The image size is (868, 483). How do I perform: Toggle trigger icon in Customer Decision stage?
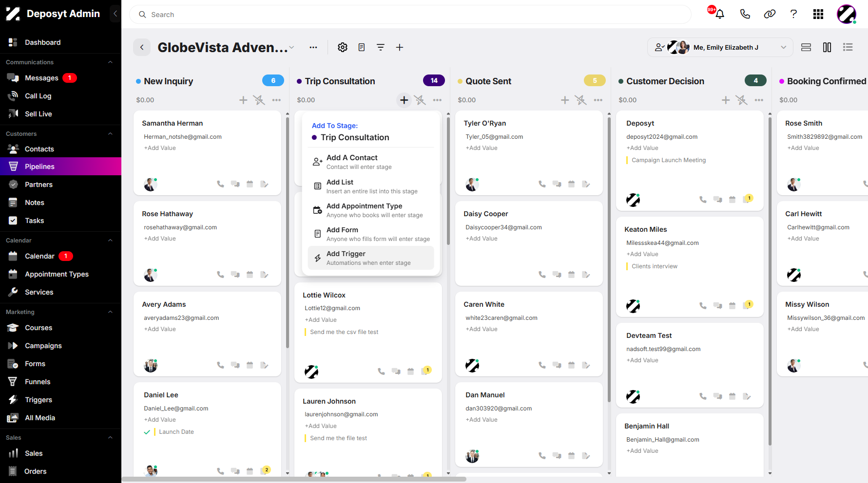coord(741,100)
